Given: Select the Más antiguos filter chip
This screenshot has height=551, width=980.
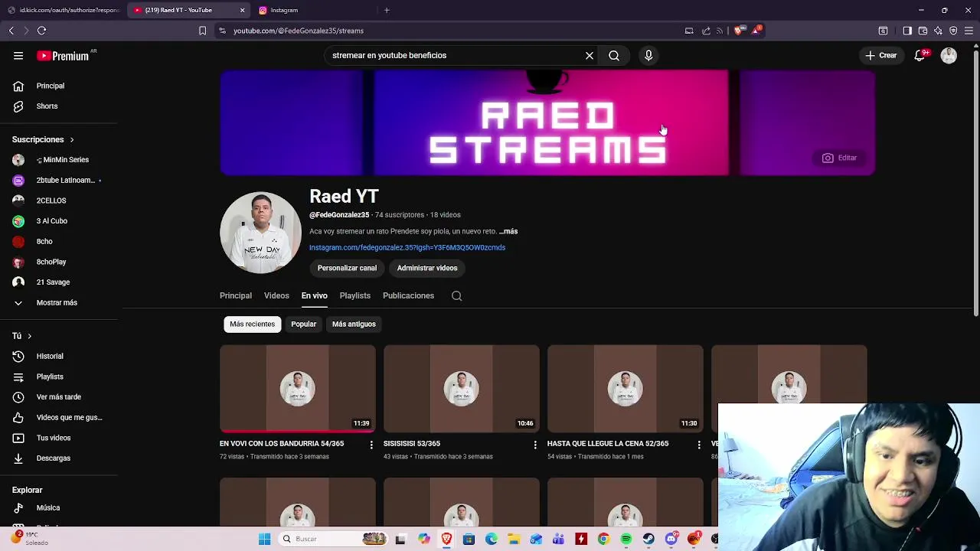Looking at the screenshot, I should click(x=354, y=324).
